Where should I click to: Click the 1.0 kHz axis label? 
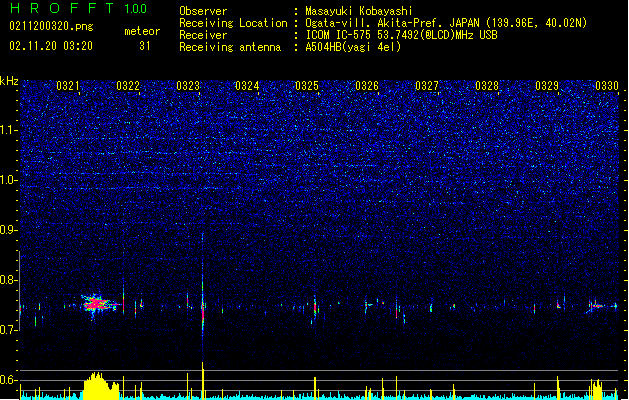pyautogui.click(x=9, y=180)
